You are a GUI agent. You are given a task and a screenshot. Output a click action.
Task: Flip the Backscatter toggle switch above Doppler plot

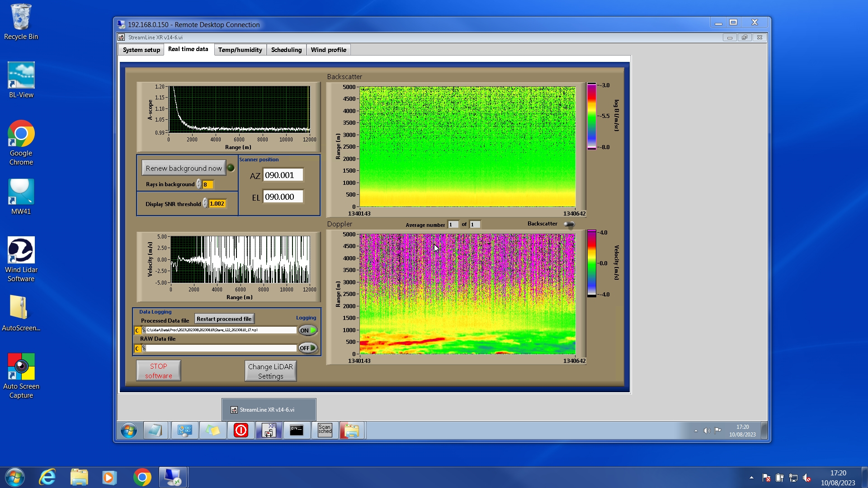[x=569, y=224]
